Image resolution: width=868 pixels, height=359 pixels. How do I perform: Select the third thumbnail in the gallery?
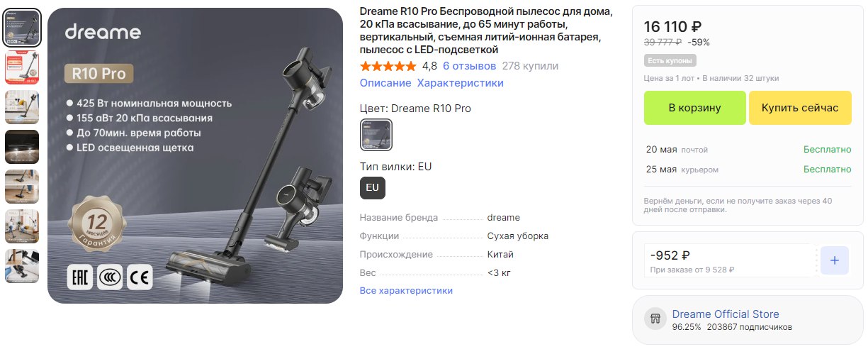coord(23,107)
